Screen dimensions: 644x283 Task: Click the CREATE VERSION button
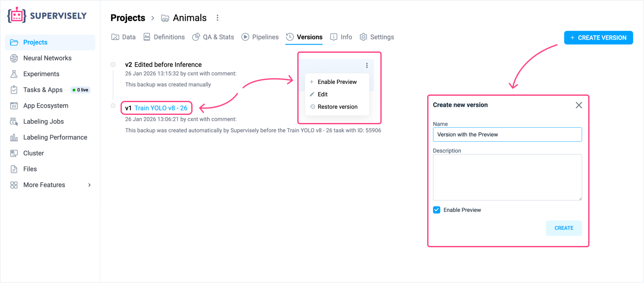pos(598,37)
